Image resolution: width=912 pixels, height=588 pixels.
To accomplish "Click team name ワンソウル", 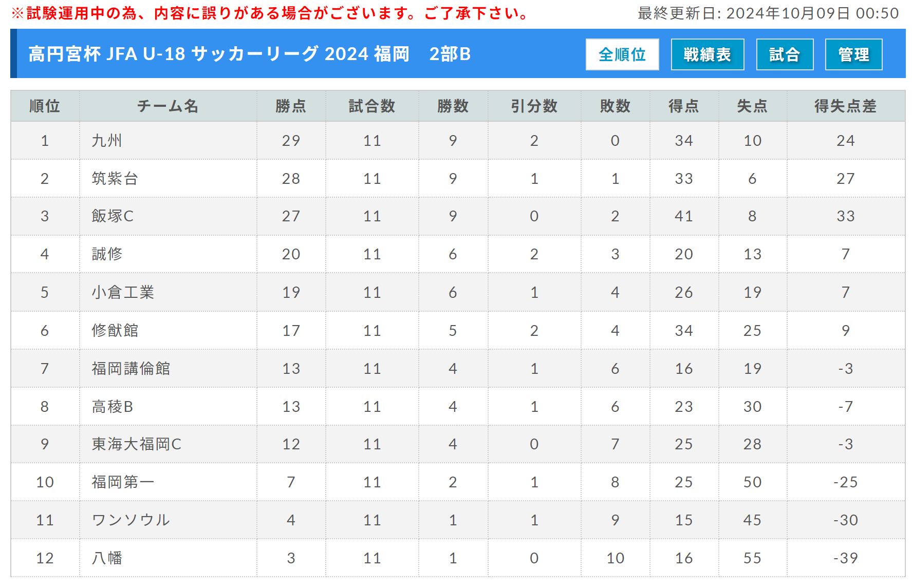I will click(x=131, y=520).
